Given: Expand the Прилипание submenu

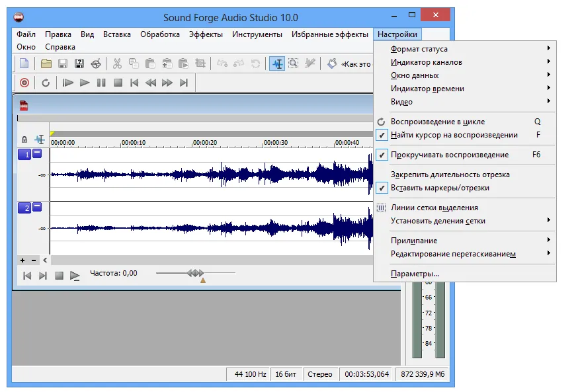Looking at the screenshot, I should [x=464, y=241].
